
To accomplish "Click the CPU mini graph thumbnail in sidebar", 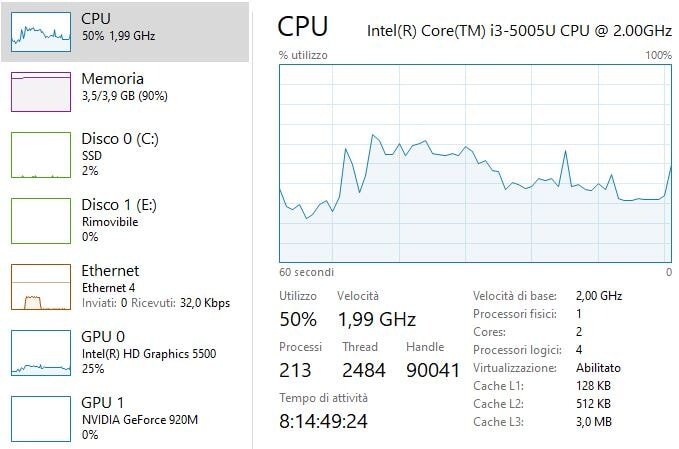I will coord(40,32).
